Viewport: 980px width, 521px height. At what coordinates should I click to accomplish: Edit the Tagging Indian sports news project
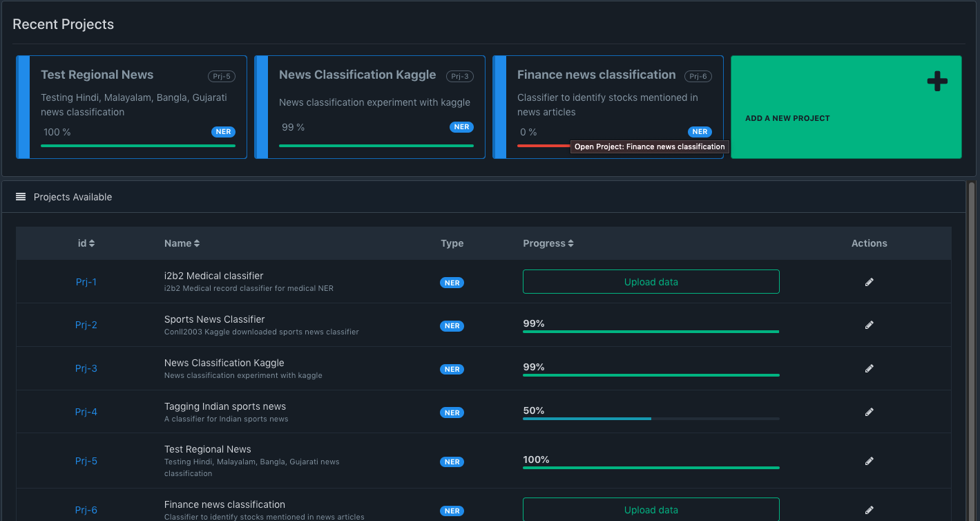[x=869, y=411]
